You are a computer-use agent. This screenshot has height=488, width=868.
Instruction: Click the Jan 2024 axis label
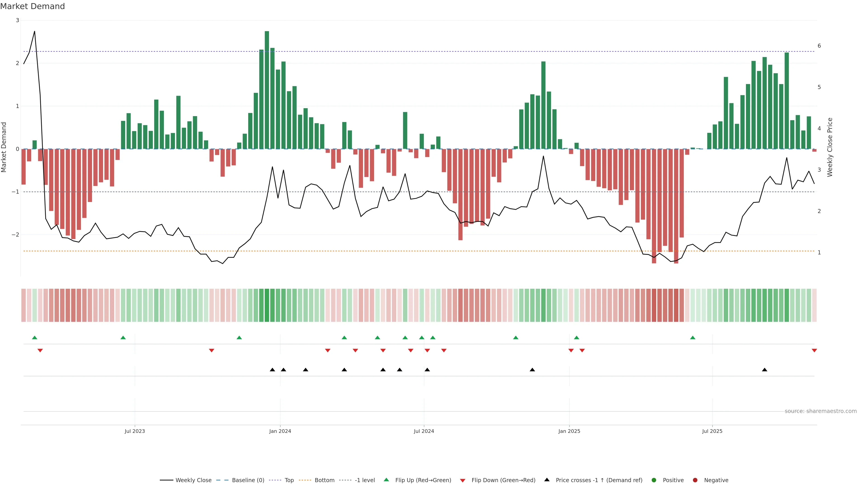tap(280, 431)
